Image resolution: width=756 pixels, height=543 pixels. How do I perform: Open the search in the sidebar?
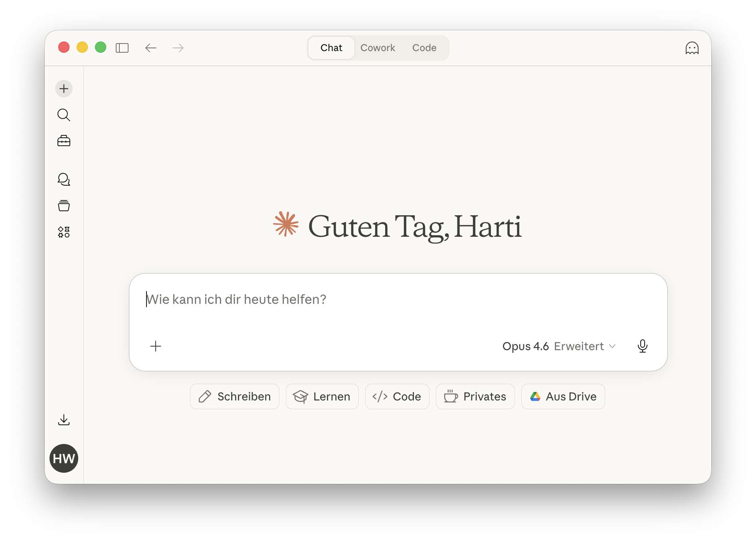pyautogui.click(x=64, y=115)
